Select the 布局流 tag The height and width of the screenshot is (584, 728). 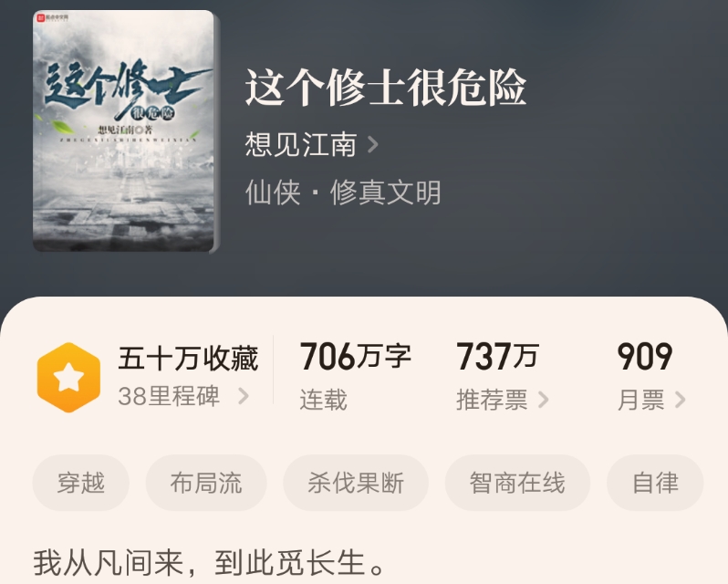click(206, 483)
